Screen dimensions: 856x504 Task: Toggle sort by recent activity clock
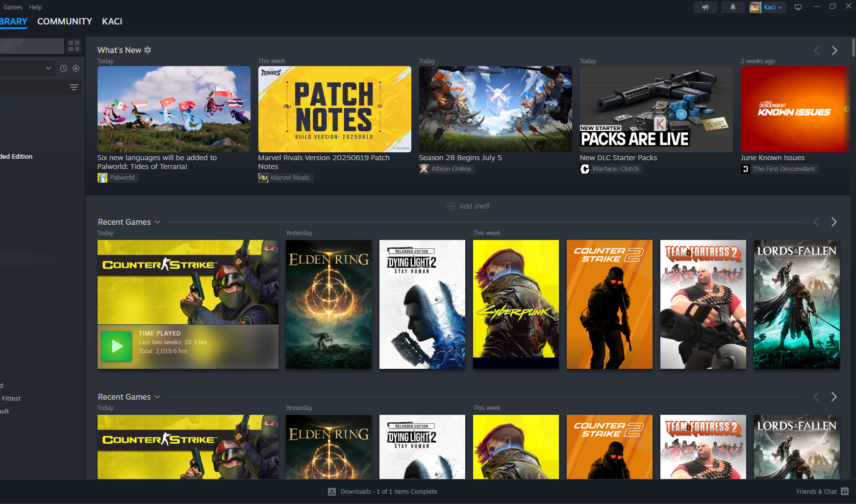pos(63,69)
